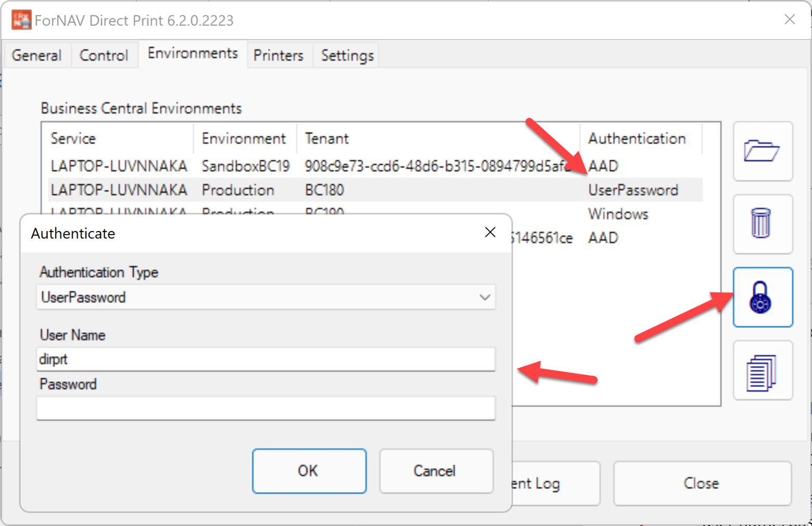Click Production in the BC180 row

coord(238,190)
